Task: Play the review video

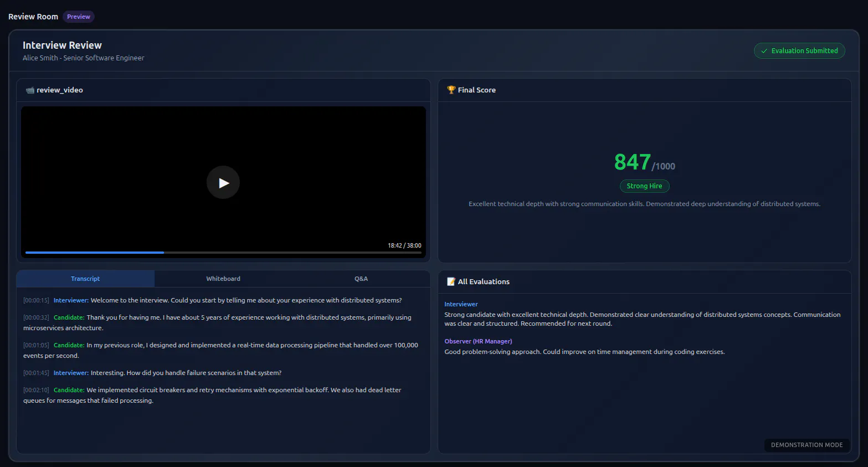Action: pos(223,182)
